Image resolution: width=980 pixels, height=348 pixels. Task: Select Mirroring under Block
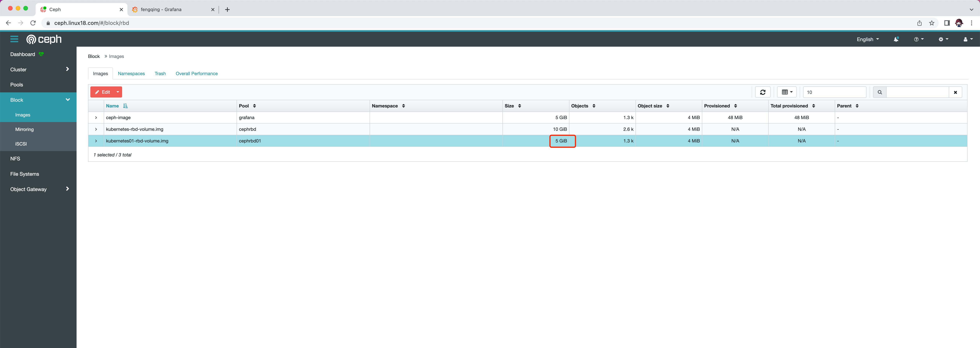tap(24, 130)
